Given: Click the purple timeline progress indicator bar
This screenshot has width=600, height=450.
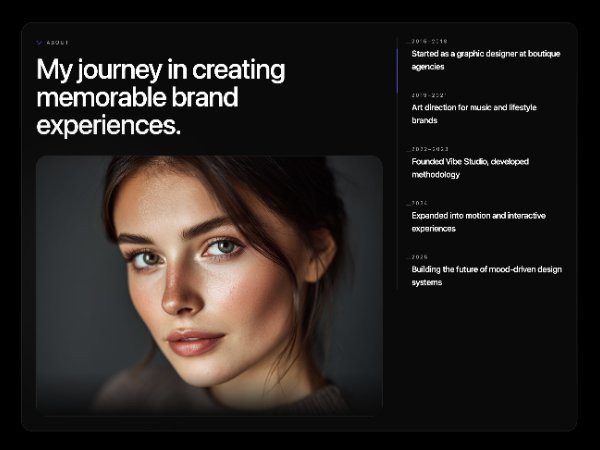Looking at the screenshot, I should (397, 71).
